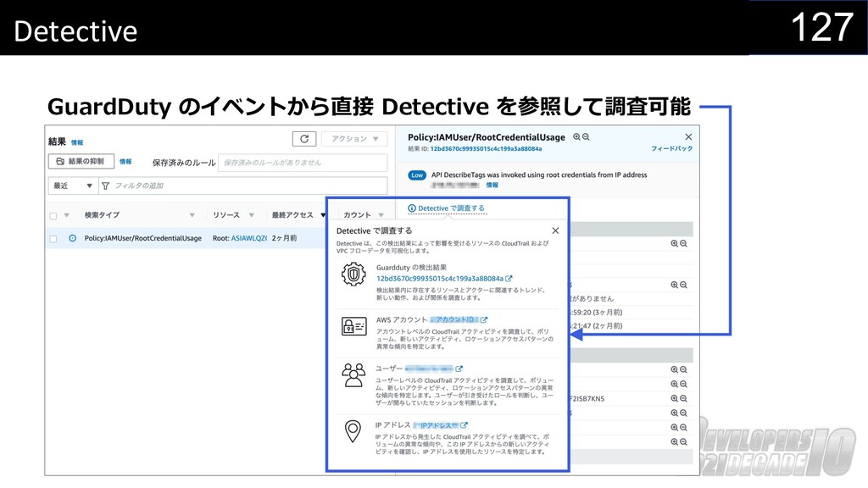The image size is (868, 488).
Task: Open the 情報 link beside the 結果 heading
Action: pyautogui.click(x=77, y=142)
